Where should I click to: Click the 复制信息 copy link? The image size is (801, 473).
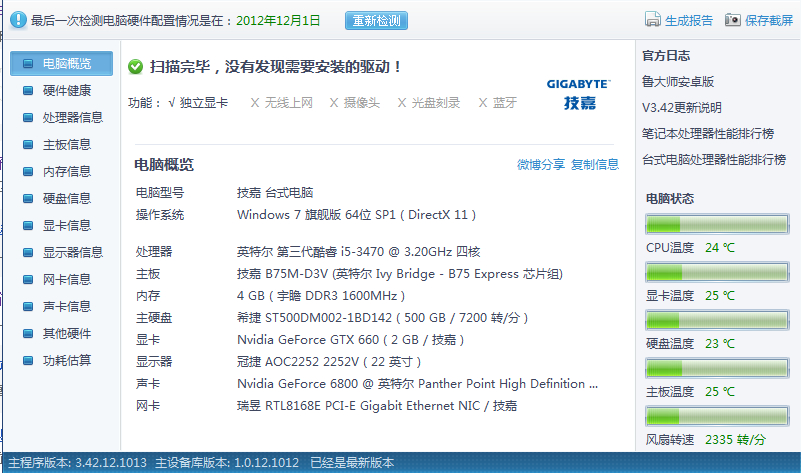pos(595,164)
